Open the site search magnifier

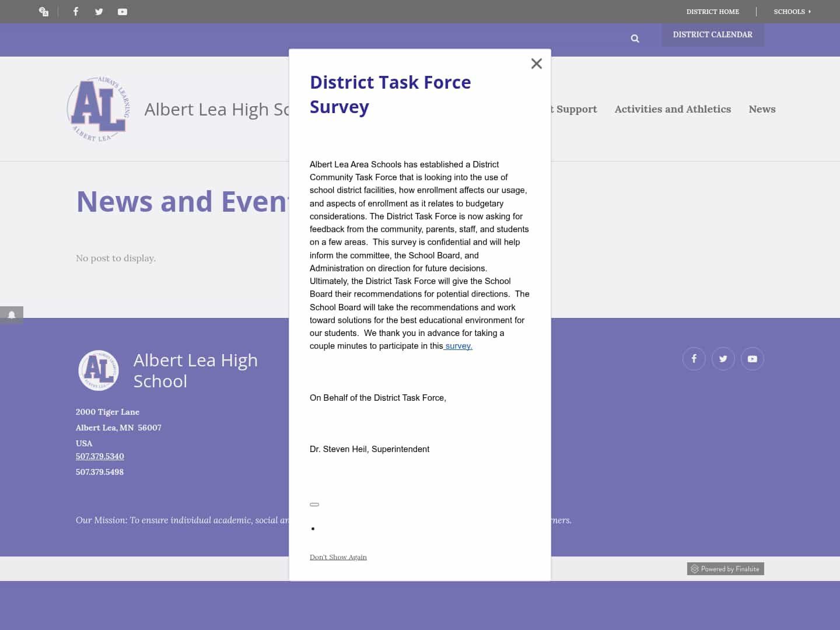pyautogui.click(x=635, y=38)
